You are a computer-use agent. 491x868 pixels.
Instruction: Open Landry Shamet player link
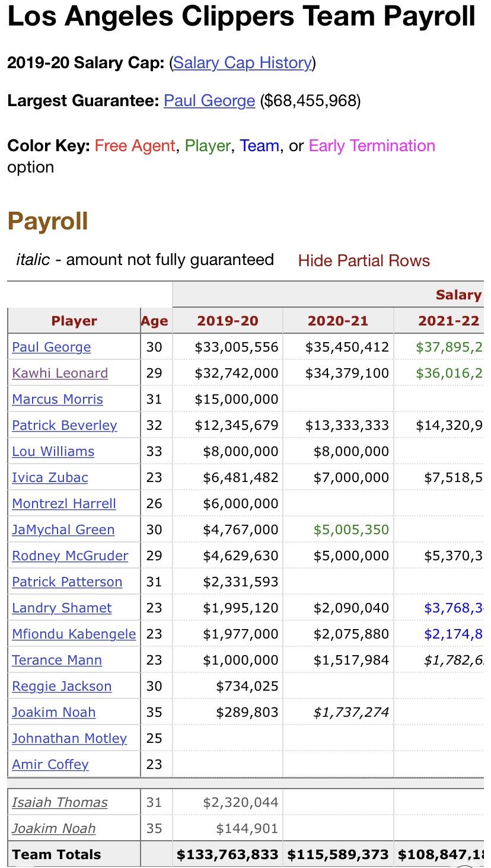(x=62, y=608)
